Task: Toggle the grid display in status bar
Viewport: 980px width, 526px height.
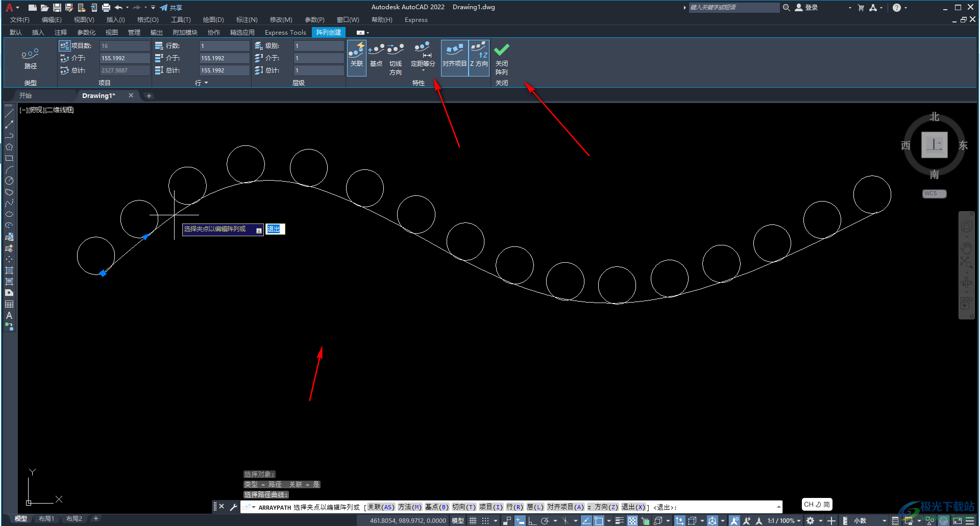Action: 473,521
